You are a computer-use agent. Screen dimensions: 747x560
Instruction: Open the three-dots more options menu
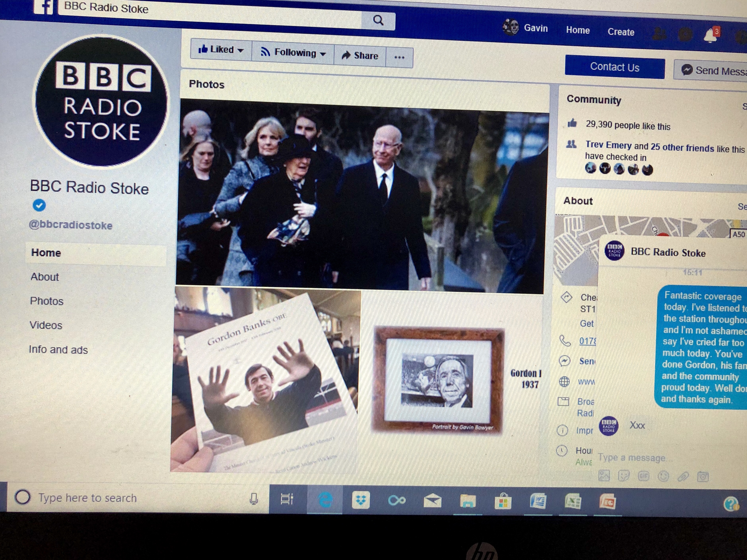(399, 57)
